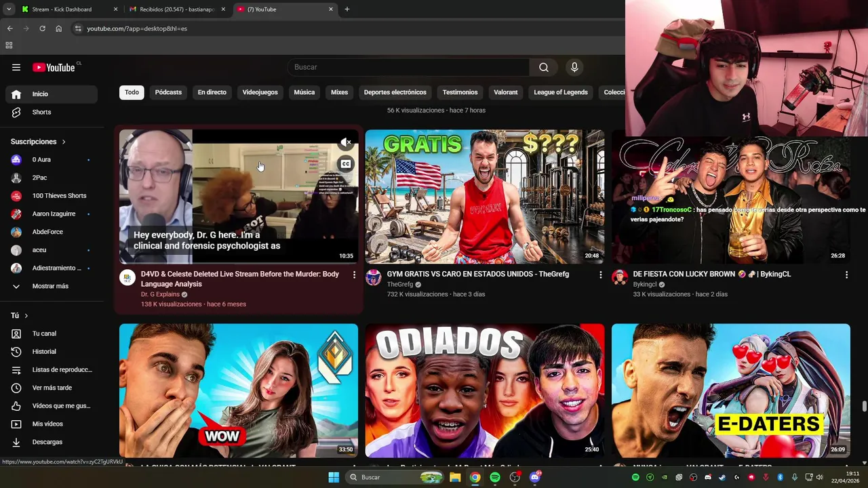Open the ODIADOS video thumbnail
This screenshot has width=868, height=488.
click(x=485, y=390)
